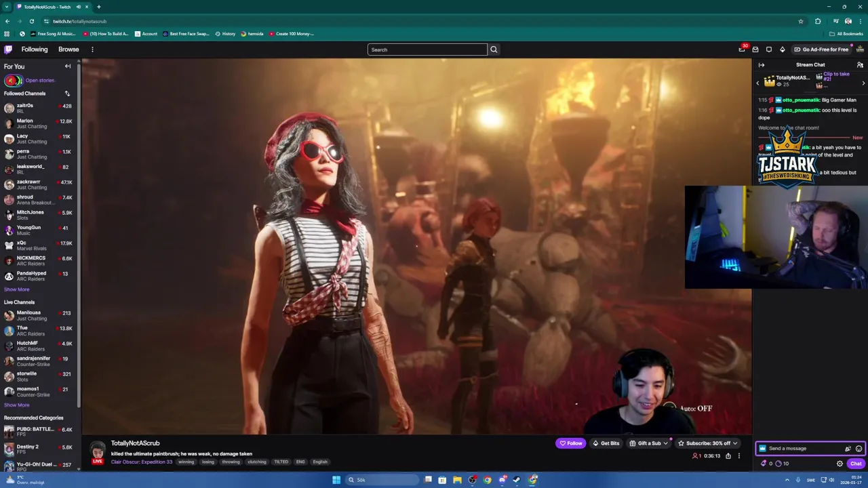Open a new browser tab

(x=98, y=7)
